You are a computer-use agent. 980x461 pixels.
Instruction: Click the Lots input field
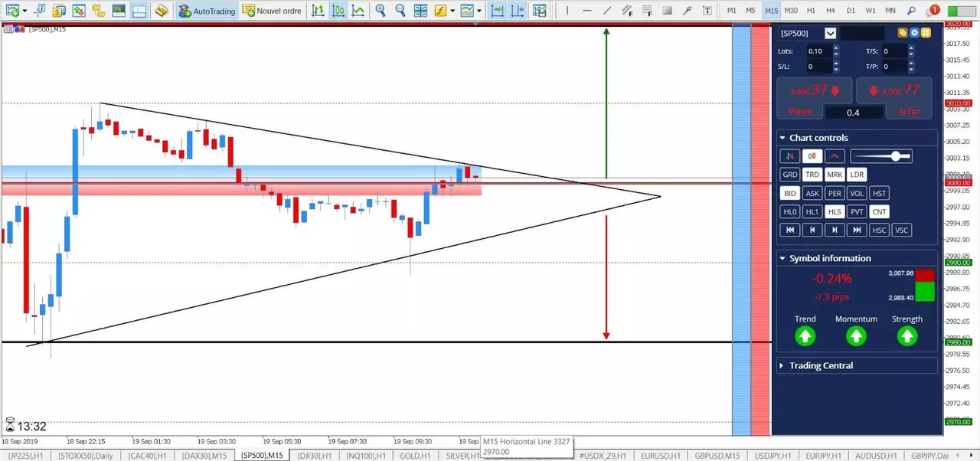[819, 51]
